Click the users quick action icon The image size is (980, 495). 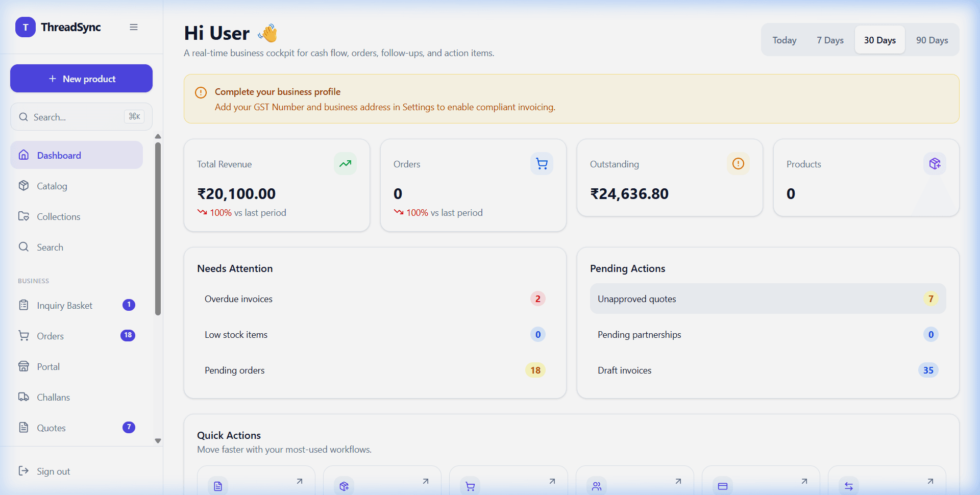point(597,486)
